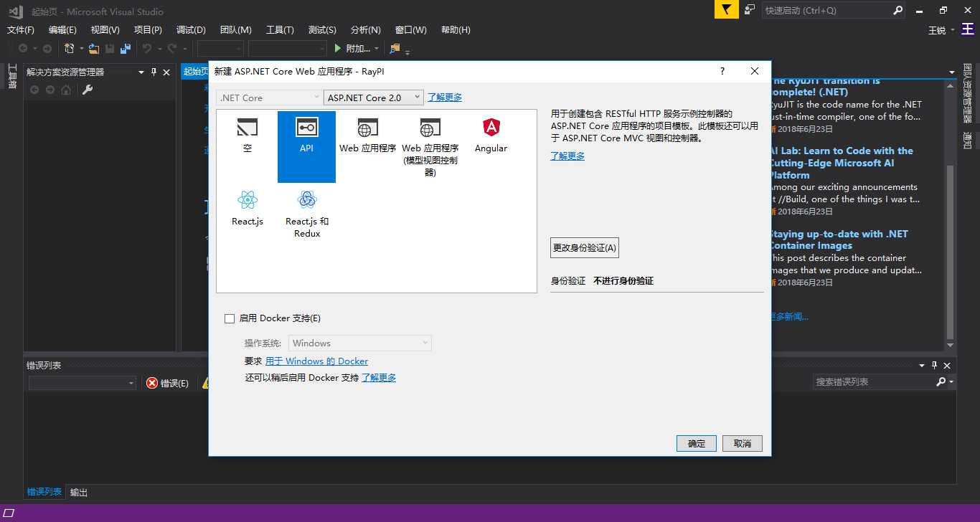
Task: Close the 解决方案资源管理器 panel
Action: tap(166, 72)
